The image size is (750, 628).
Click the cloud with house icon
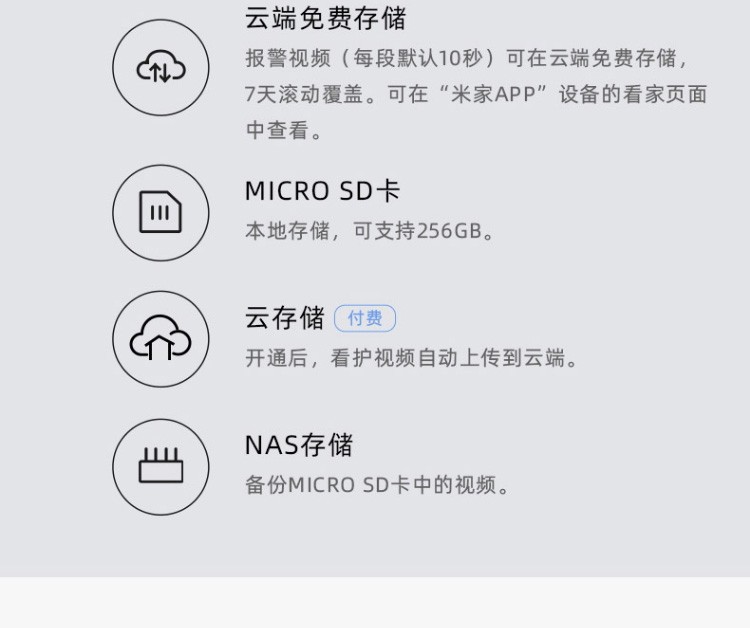161,339
